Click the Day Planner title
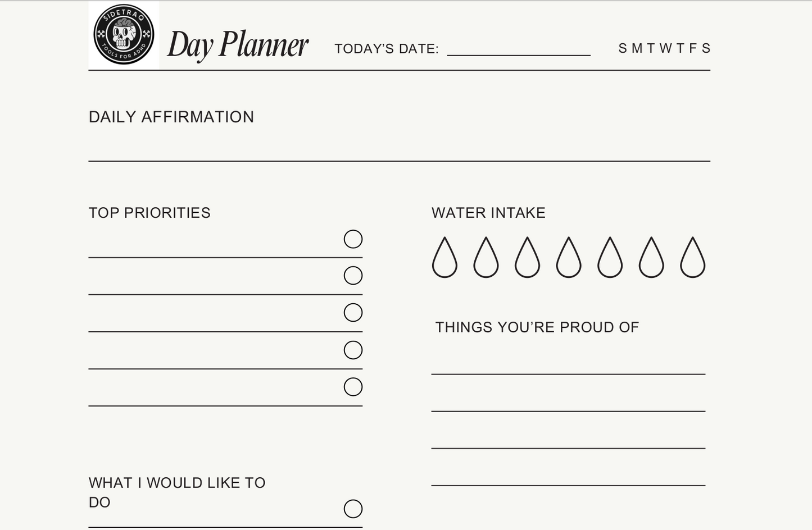The image size is (812, 530). pyautogui.click(x=238, y=45)
